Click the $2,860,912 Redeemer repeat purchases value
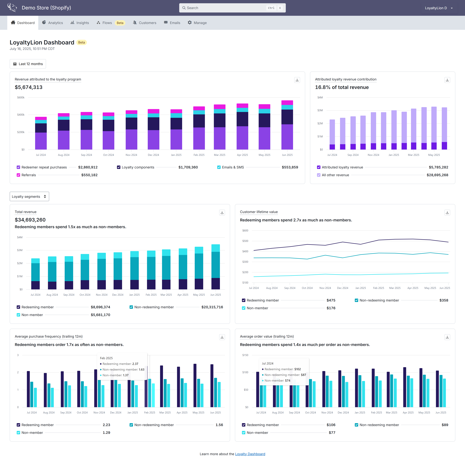 click(88, 167)
